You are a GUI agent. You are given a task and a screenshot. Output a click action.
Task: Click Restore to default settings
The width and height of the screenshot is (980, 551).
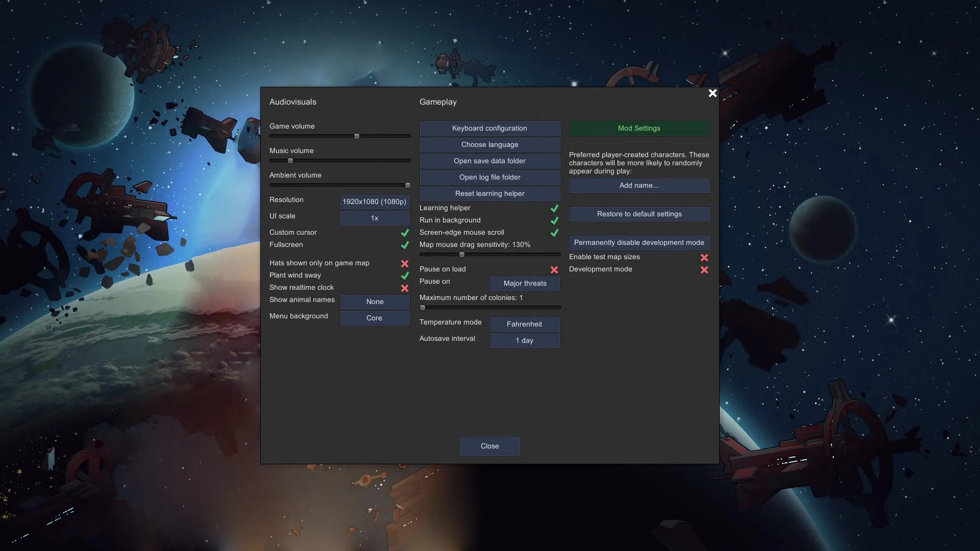(x=639, y=214)
